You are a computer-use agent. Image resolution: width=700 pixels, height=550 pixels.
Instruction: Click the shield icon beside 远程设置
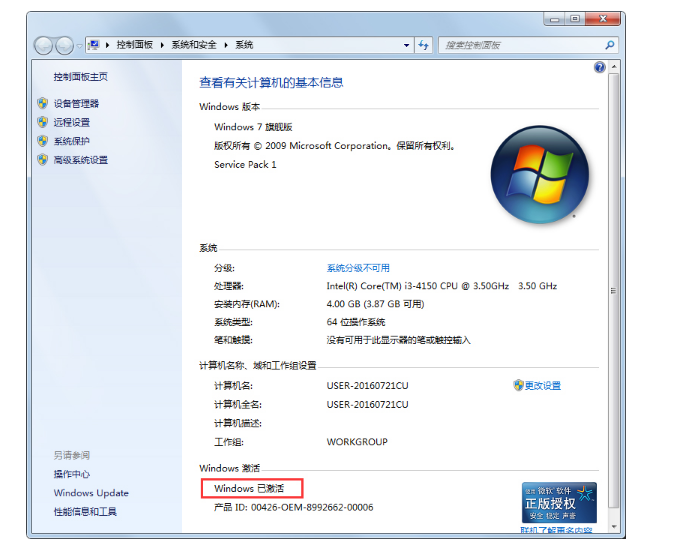point(43,122)
